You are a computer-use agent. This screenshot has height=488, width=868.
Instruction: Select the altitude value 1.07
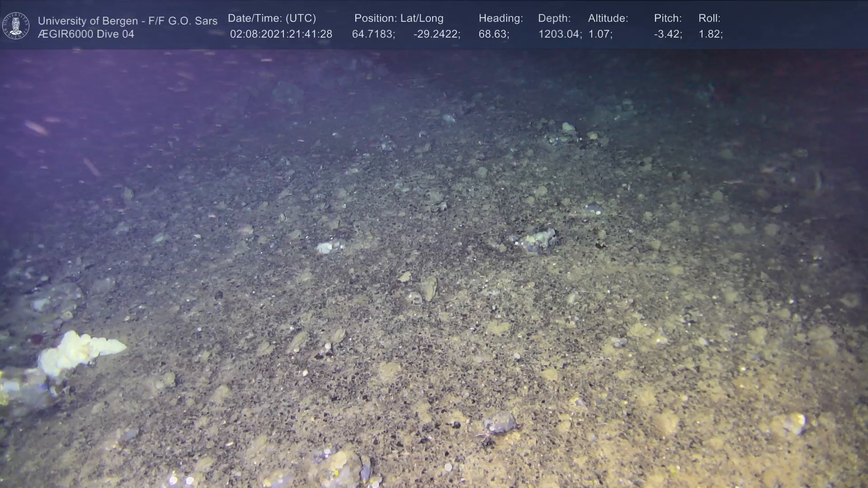pos(600,34)
